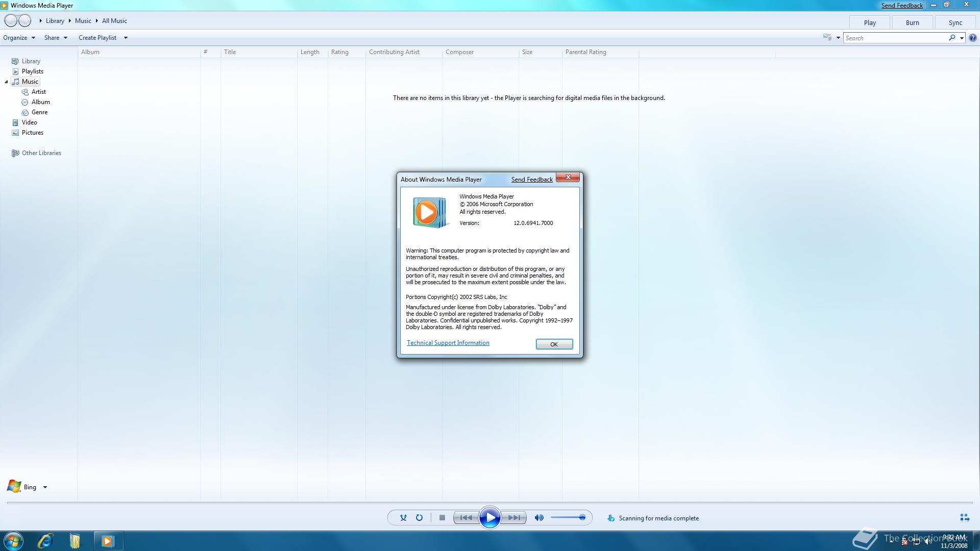Collapse the Music tree node

point(6,82)
